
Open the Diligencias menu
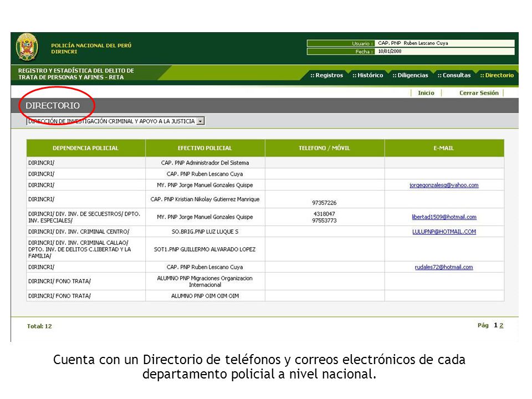[411, 75]
